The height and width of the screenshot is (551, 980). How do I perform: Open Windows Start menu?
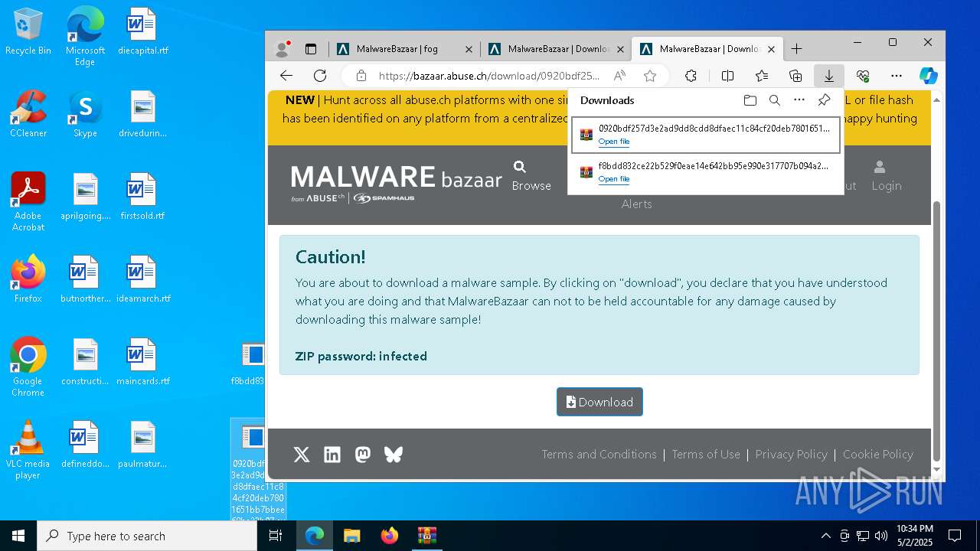point(18,536)
